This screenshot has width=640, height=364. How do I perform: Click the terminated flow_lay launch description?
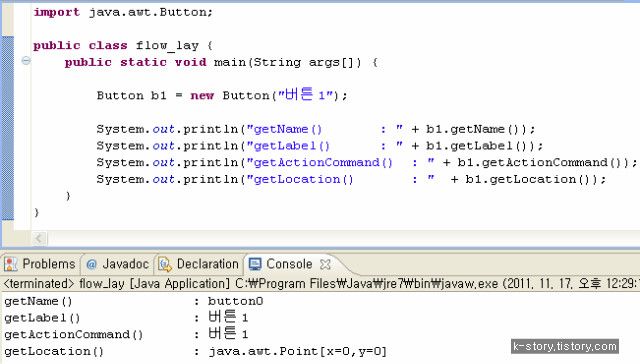click(x=320, y=283)
